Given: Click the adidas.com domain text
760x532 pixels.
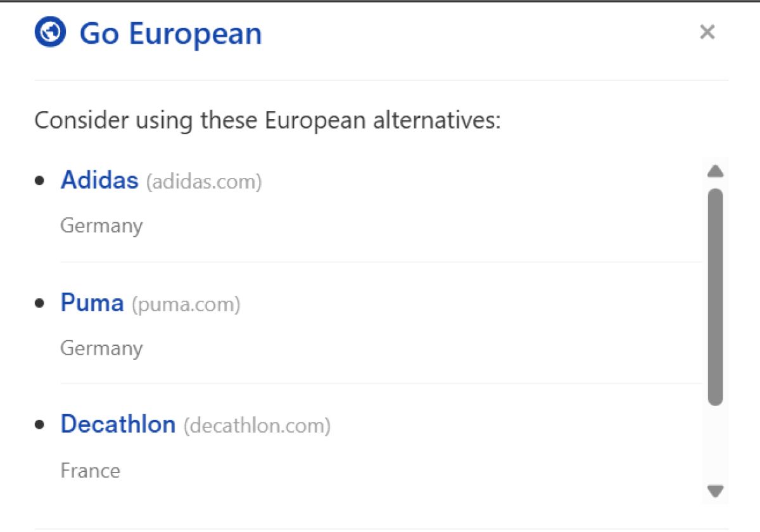Looking at the screenshot, I should pyautogui.click(x=204, y=182).
